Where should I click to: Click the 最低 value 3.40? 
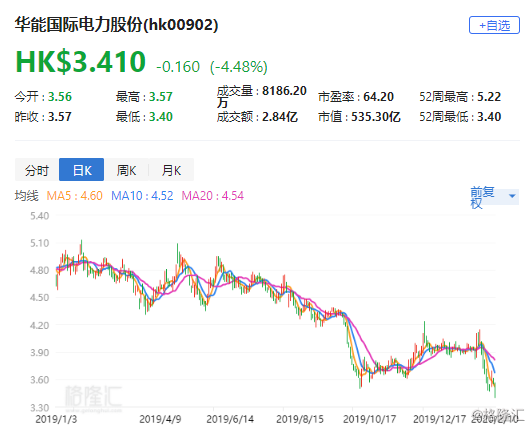pos(161,117)
